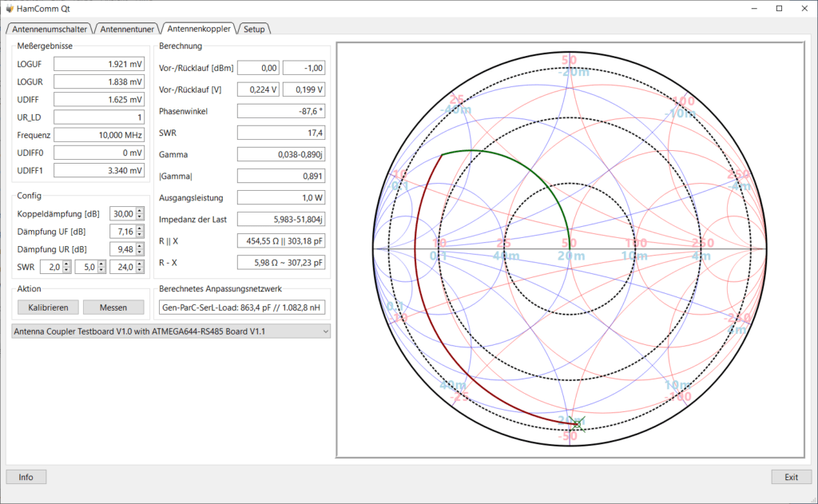Open the Info dialog button
Viewport: 818px width, 504px height.
[26, 477]
